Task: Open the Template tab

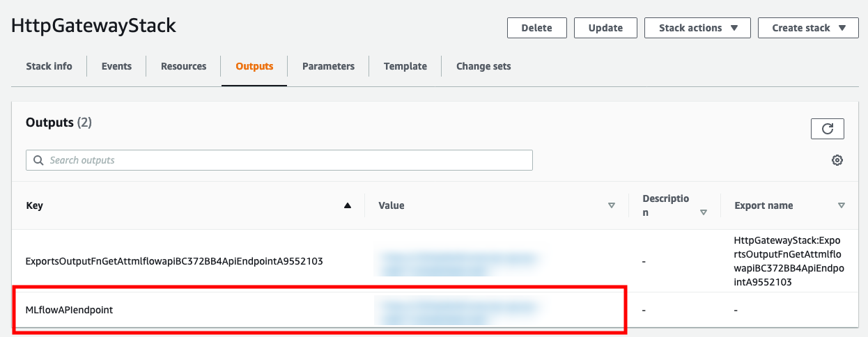Action: tap(405, 66)
